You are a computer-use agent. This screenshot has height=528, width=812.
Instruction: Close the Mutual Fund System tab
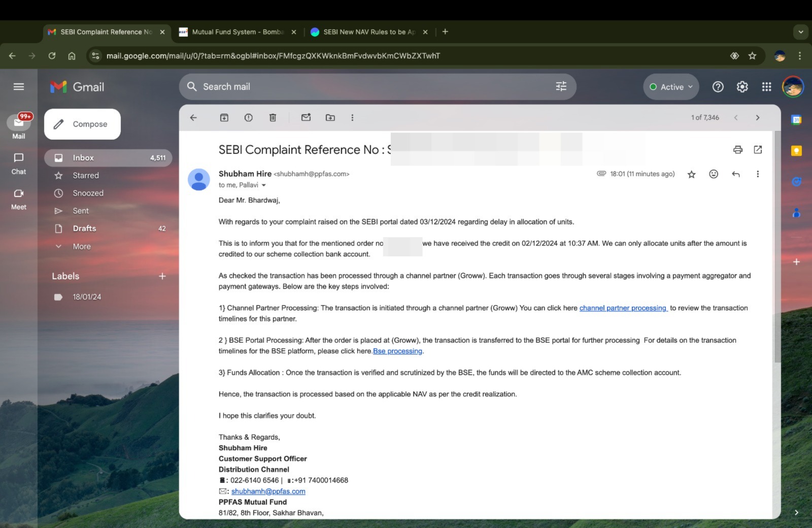tap(293, 32)
